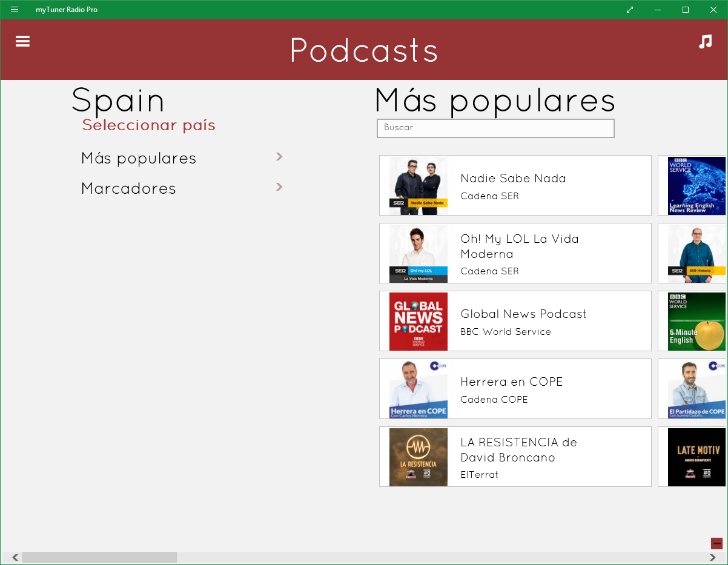Toggle full-screen with the diagonal arrows icon
The image size is (728, 565).
(630, 10)
